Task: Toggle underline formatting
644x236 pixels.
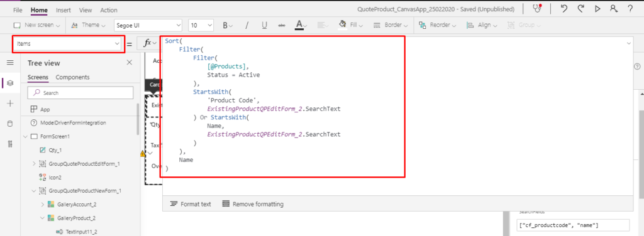Action: click(x=265, y=25)
